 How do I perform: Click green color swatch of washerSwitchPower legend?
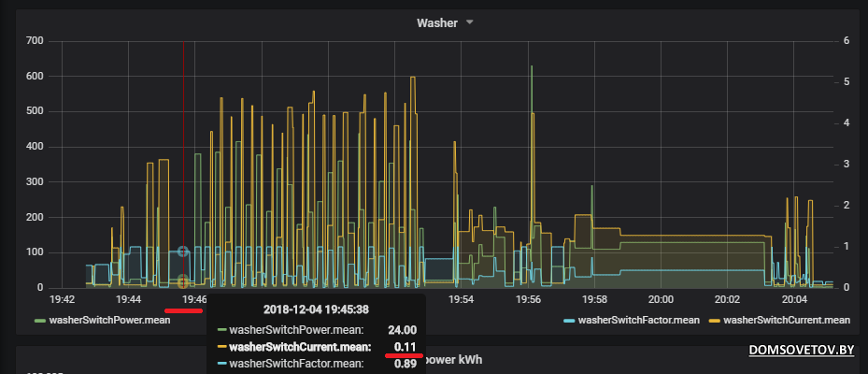point(39,321)
